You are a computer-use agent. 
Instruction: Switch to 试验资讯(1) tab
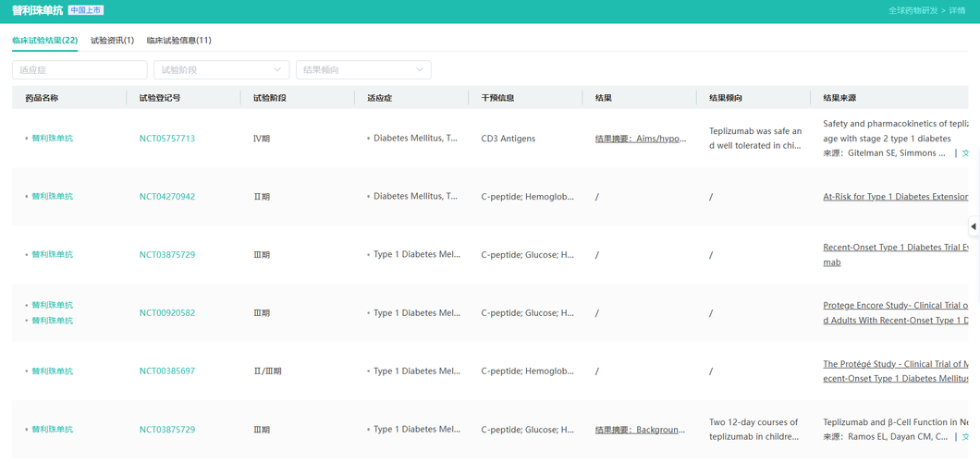(x=113, y=41)
